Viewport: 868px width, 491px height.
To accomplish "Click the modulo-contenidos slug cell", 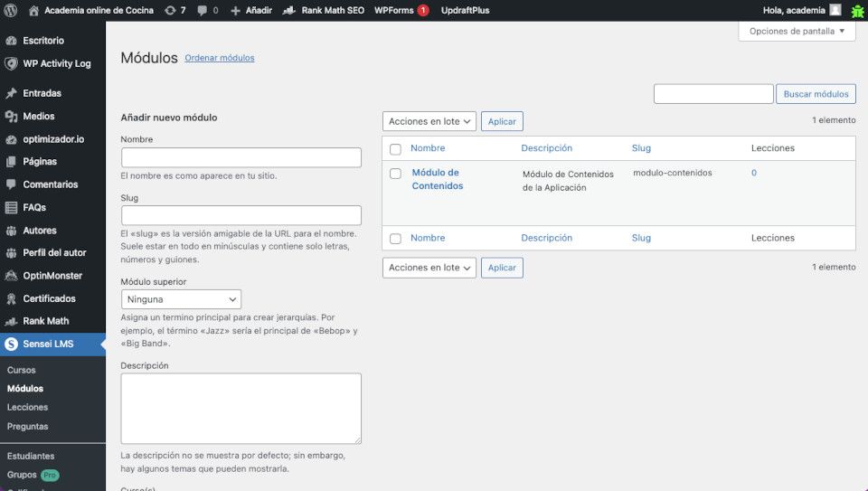I will coord(673,173).
